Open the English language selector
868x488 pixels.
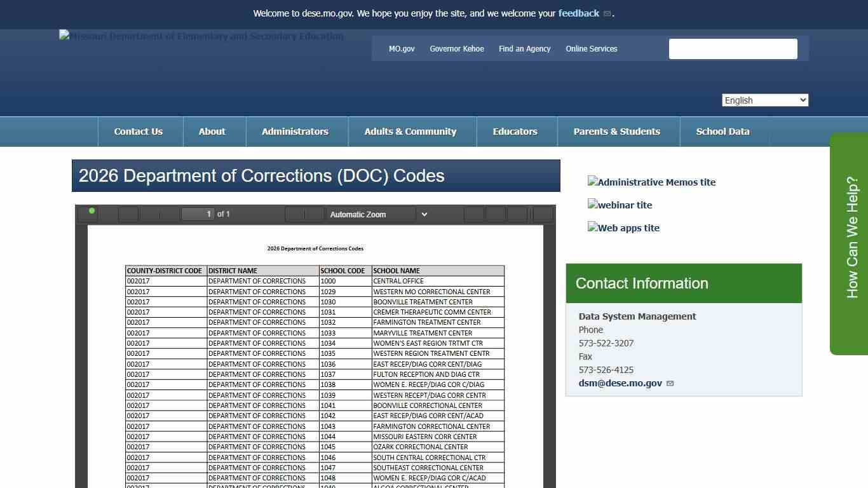coord(764,100)
